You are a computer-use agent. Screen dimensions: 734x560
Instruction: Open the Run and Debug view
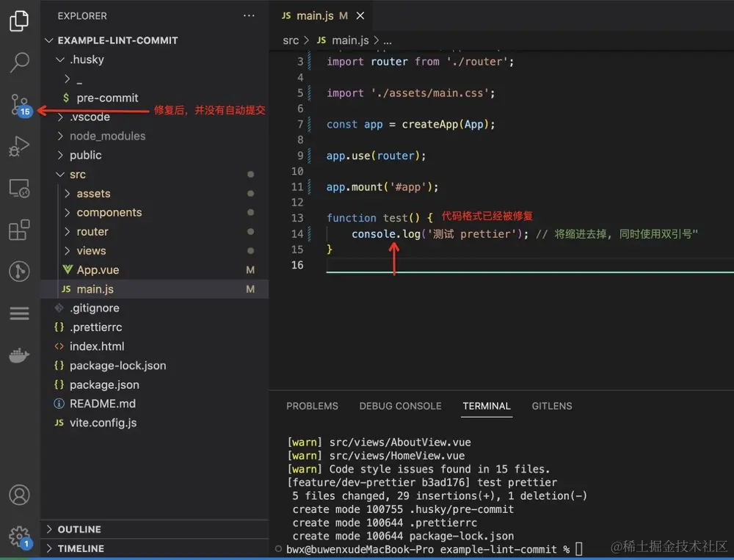tap(19, 146)
